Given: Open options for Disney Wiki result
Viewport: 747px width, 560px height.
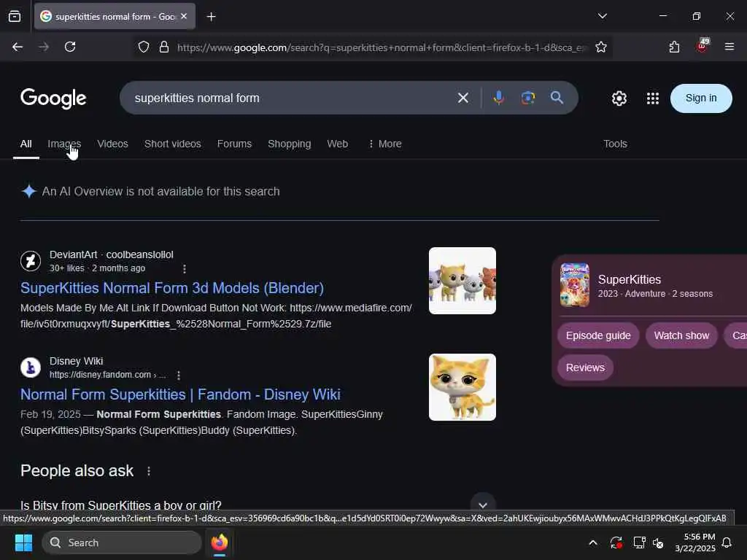Looking at the screenshot, I should point(179,376).
